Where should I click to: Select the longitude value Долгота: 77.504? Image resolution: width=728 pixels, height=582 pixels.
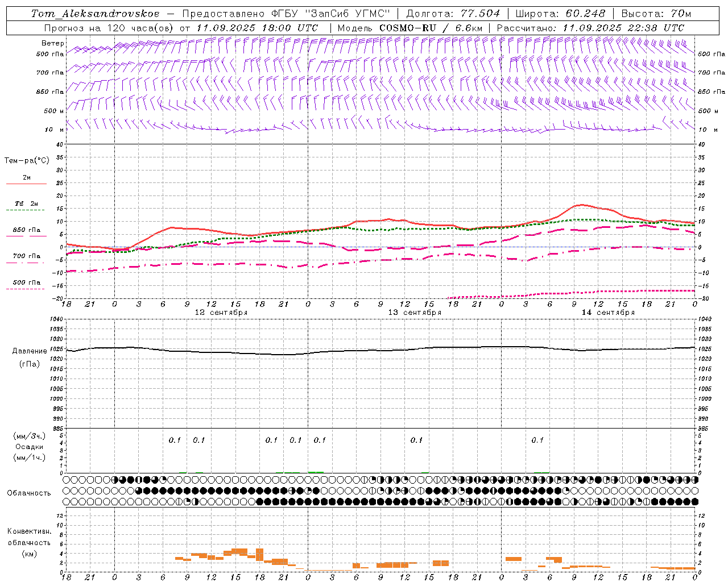click(x=453, y=14)
